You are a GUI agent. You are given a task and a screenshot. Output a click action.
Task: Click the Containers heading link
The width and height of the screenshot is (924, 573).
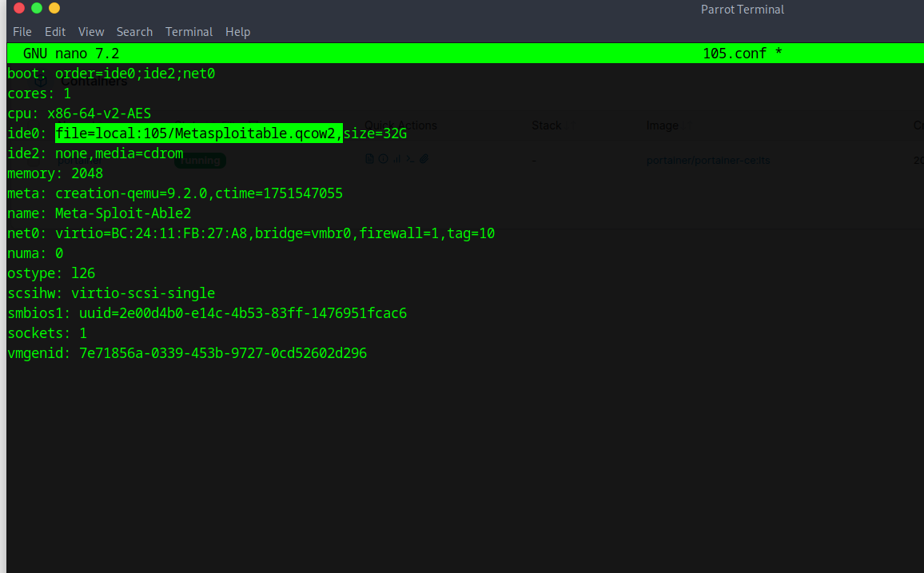click(94, 80)
